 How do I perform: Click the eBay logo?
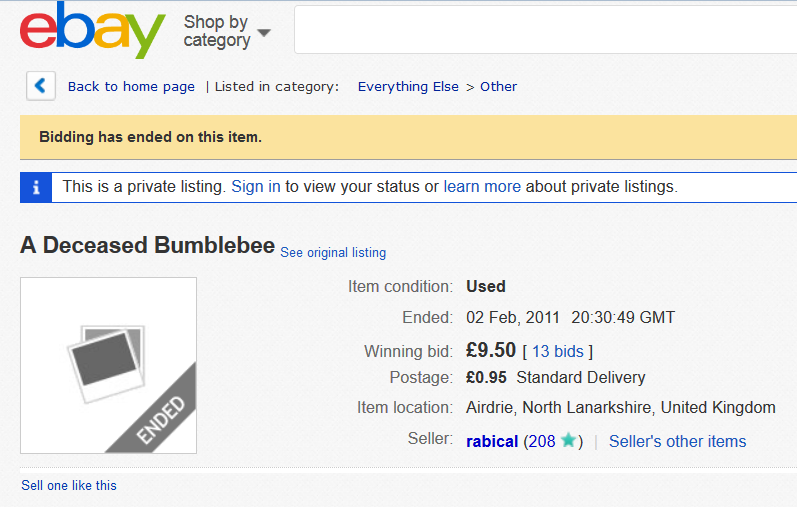point(93,31)
